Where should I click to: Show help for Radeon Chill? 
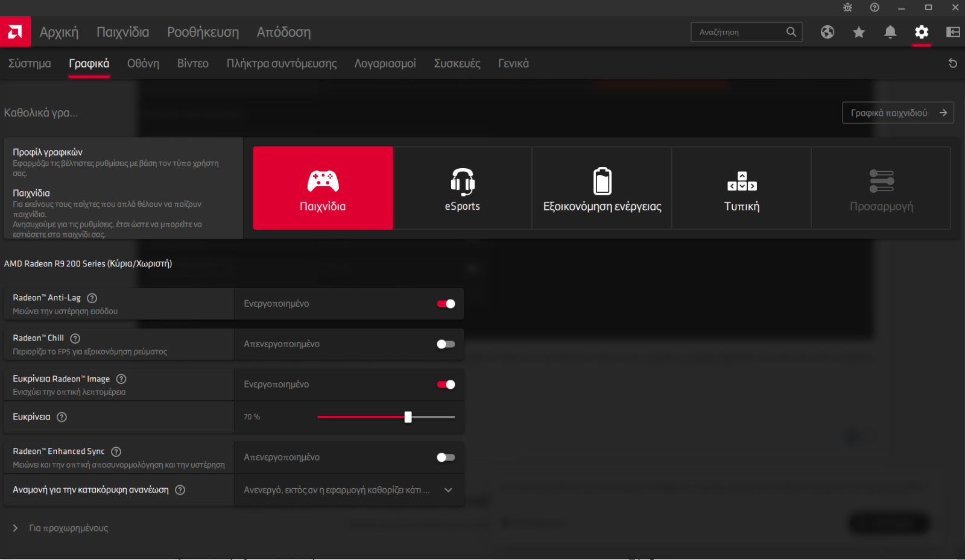point(75,338)
